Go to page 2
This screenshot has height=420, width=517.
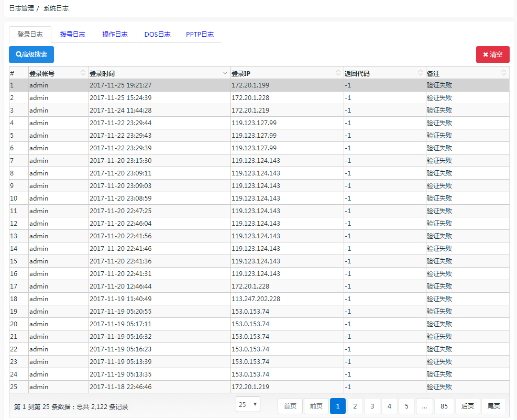pos(355,406)
